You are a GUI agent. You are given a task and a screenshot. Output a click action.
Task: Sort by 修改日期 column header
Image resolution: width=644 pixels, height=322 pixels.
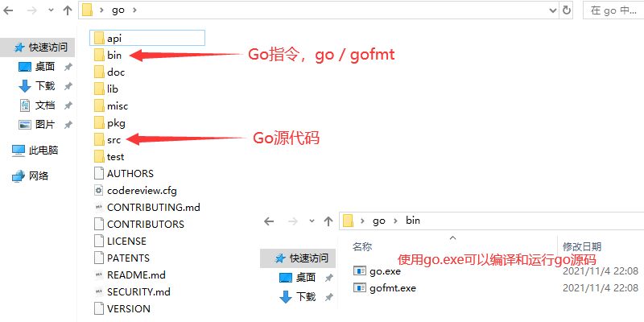pos(582,246)
